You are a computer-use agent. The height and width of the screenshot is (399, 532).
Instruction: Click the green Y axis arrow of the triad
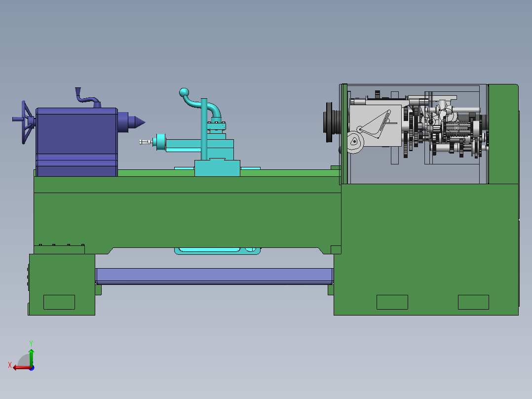pos(31,358)
